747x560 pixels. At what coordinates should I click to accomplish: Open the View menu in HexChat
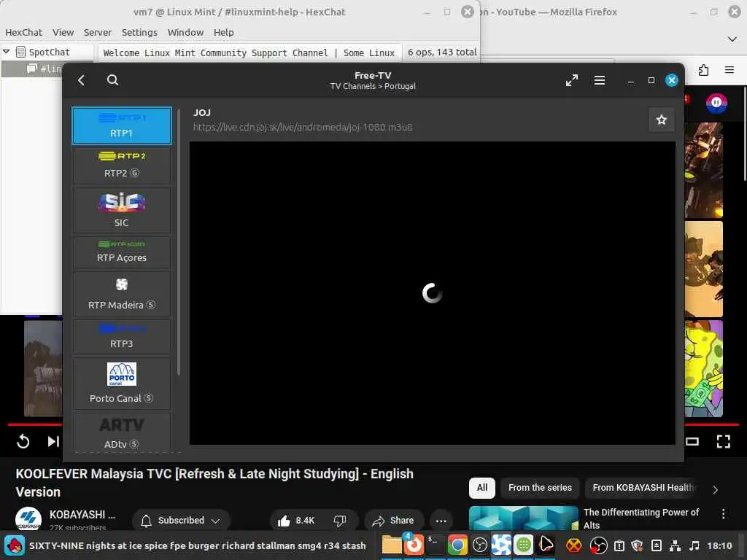[63, 32]
